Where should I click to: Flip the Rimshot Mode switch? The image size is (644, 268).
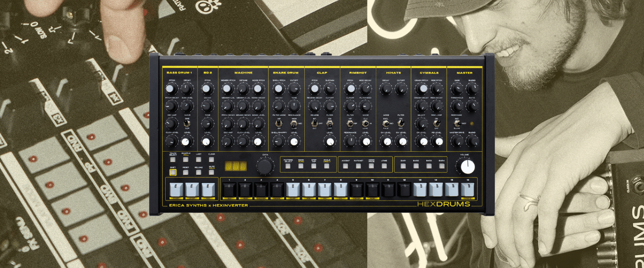click(x=366, y=124)
